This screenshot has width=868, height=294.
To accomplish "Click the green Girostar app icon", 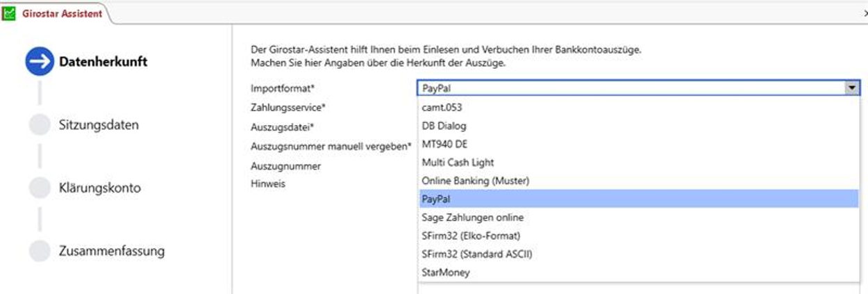I will coord(9,13).
